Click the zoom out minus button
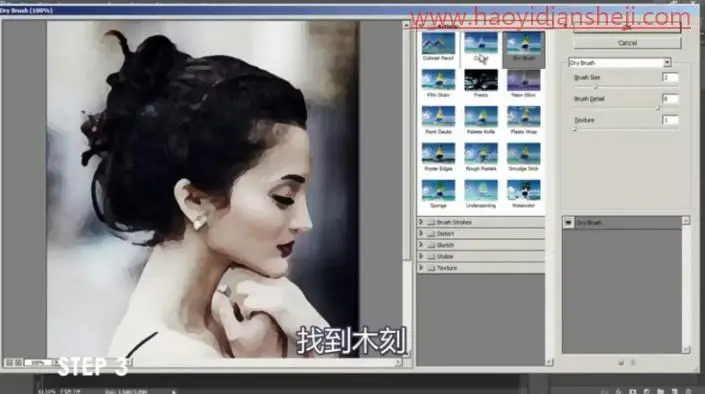This screenshot has width=705, height=394. coord(9,363)
